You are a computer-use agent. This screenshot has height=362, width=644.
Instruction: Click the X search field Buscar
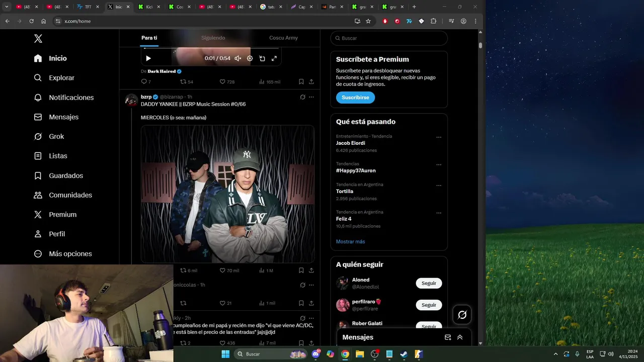tap(389, 38)
